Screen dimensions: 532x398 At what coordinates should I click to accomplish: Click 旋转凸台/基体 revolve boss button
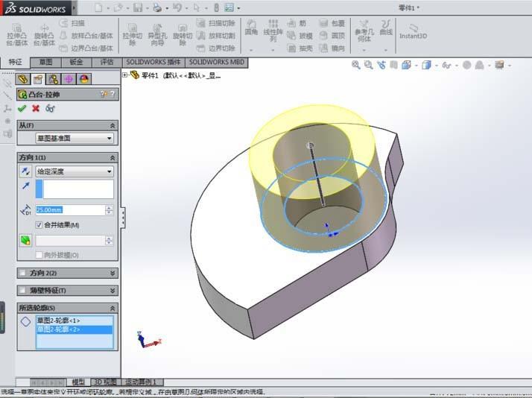[x=44, y=34]
